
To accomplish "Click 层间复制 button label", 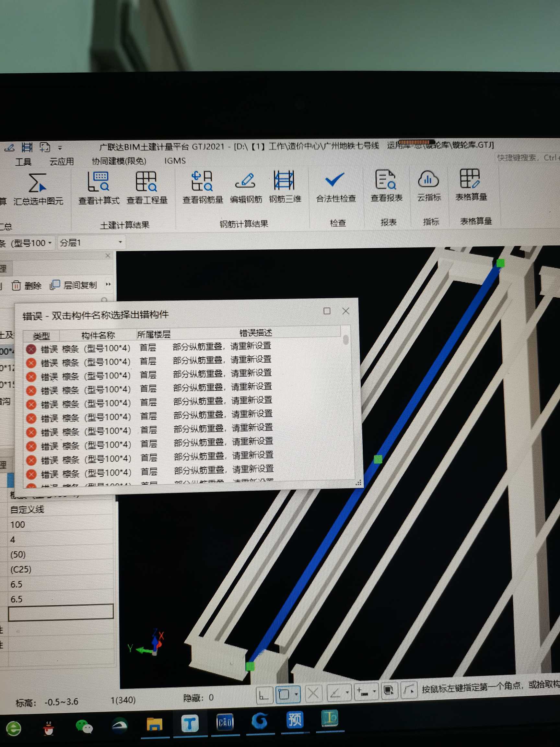I will (80, 285).
